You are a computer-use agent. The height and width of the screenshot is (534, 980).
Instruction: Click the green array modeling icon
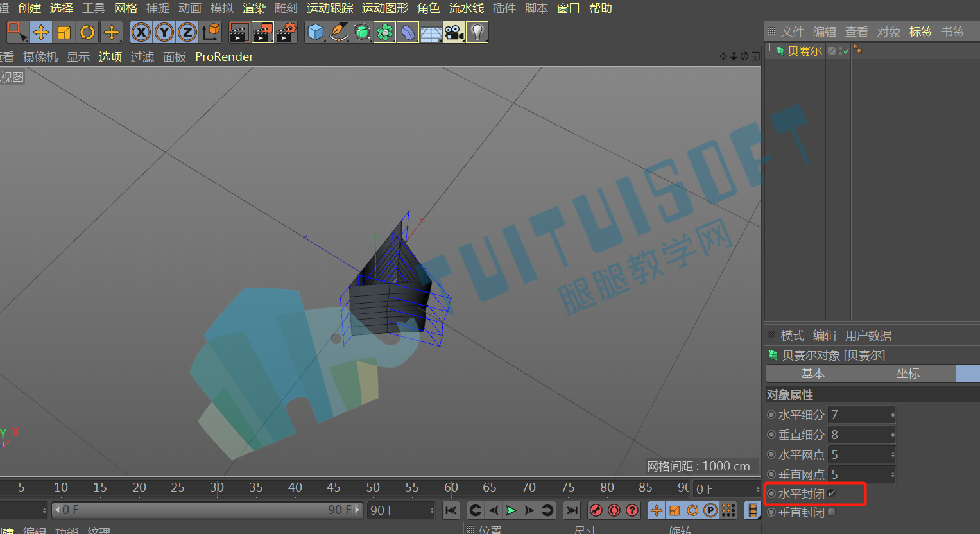(384, 32)
